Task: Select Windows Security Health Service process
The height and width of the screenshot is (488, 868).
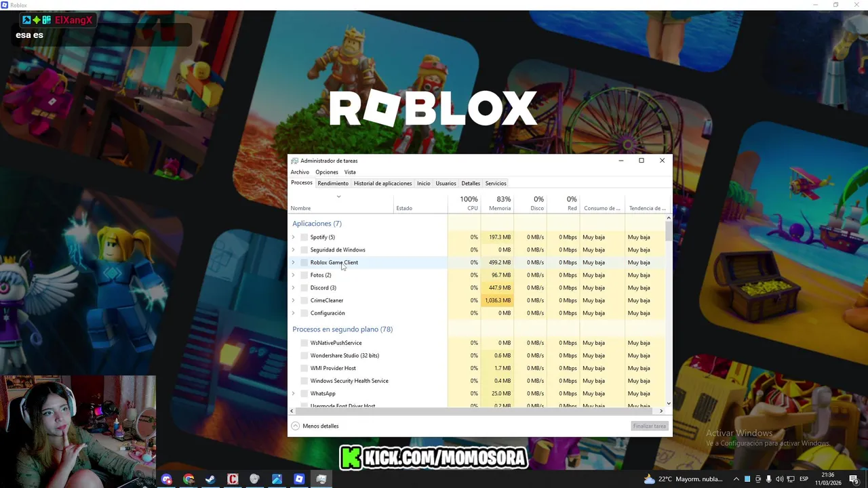Action: [349, 381]
